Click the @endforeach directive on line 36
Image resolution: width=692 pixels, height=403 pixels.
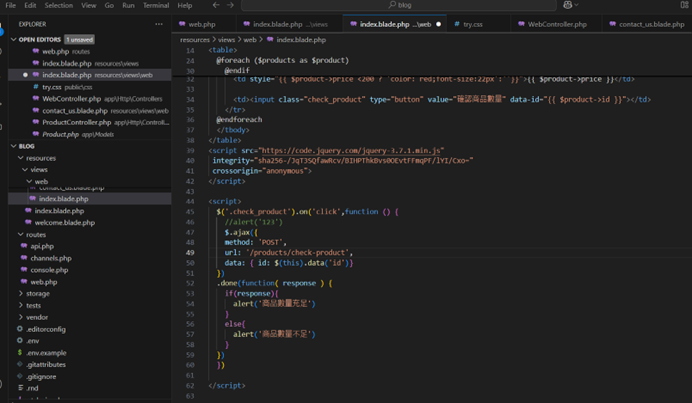pyautogui.click(x=239, y=120)
